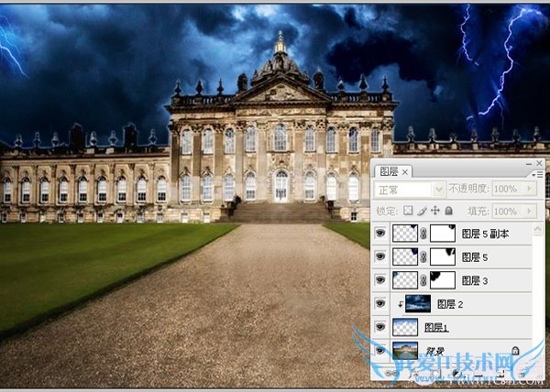Close the layers panel window
Screen dimensions: 550x392
point(540,163)
